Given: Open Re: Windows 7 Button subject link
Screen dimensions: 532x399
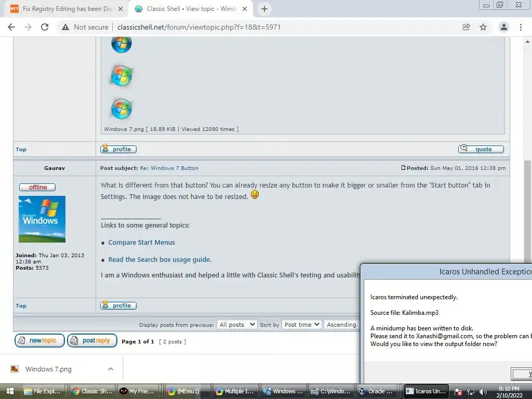Looking at the screenshot, I should (x=169, y=168).
